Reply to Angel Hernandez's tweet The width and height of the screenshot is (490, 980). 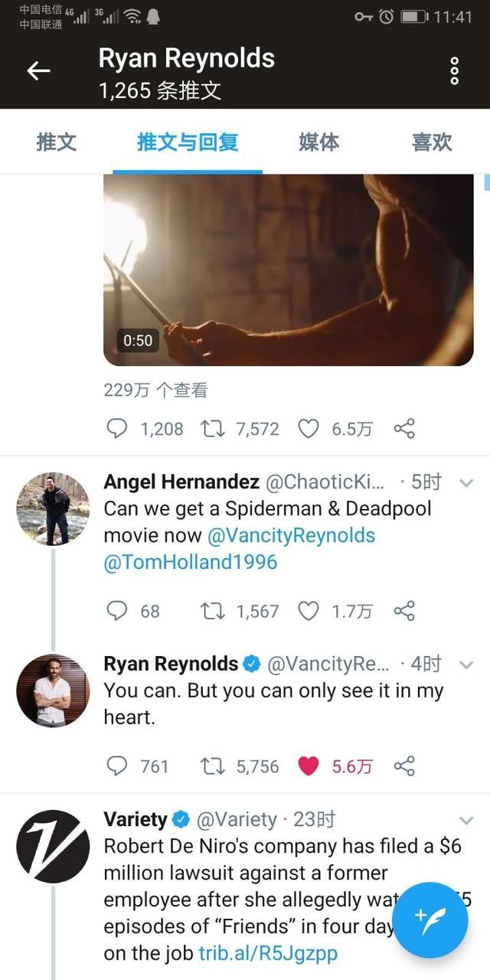coord(116,610)
